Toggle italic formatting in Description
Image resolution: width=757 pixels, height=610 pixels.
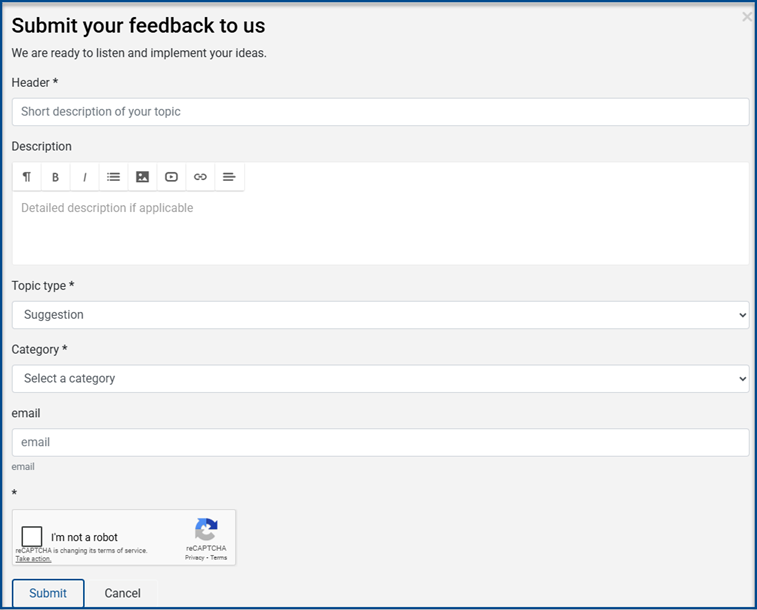click(x=85, y=177)
